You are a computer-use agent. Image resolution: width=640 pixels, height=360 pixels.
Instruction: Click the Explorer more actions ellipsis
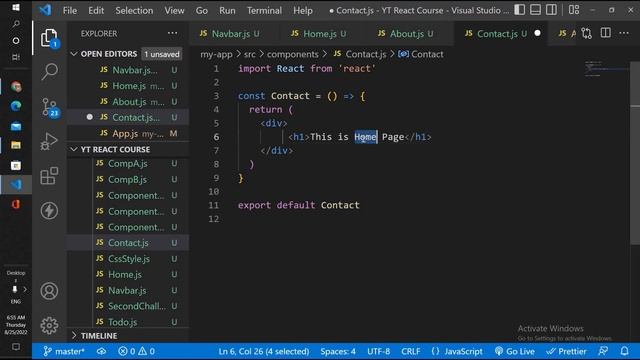[x=172, y=33]
